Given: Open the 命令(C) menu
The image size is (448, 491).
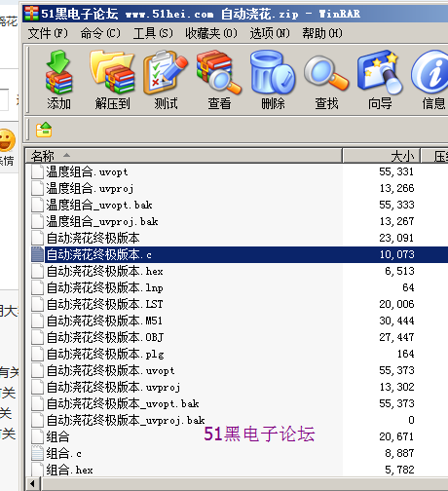Looking at the screenshot, I should (100, 33).
